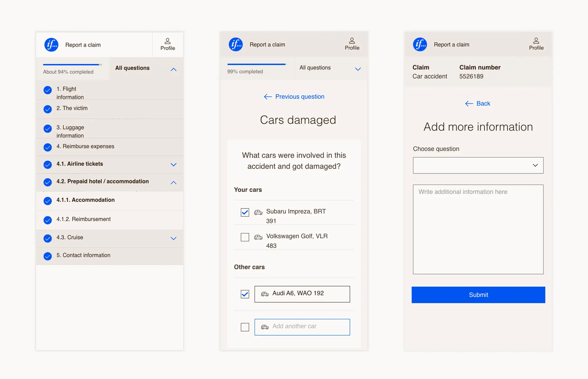Expand the 4.1. Airline tickets section
The width and height of the screenshot is (588, 379).
(173, 164)
